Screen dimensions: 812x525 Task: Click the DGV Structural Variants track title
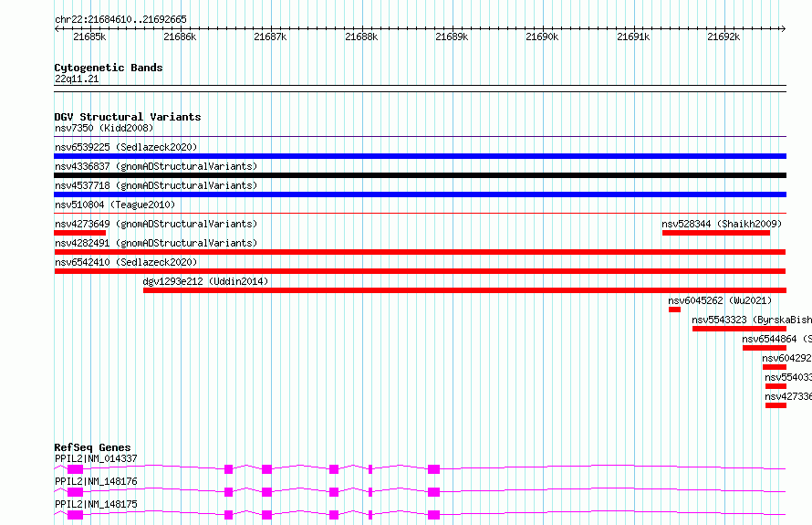click(128, 117)
